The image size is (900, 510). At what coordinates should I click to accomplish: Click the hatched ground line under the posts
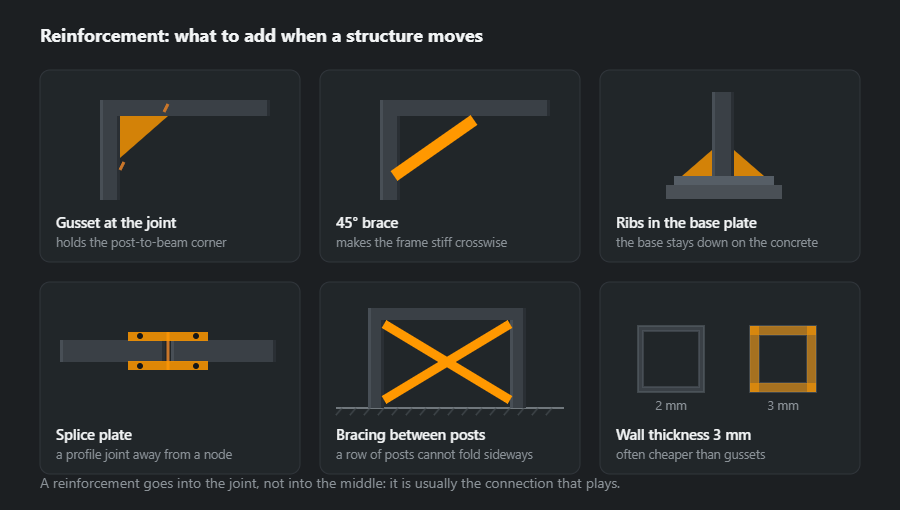click(449, 411)
